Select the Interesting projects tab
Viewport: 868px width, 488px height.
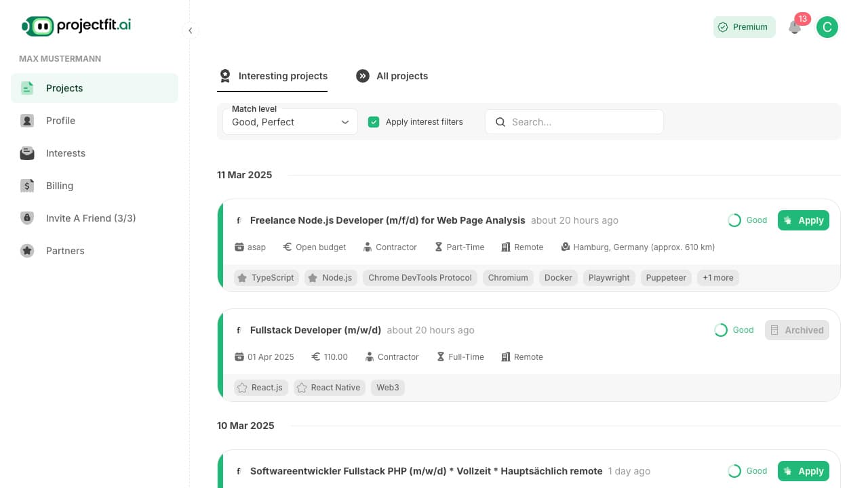click(273, 76)
